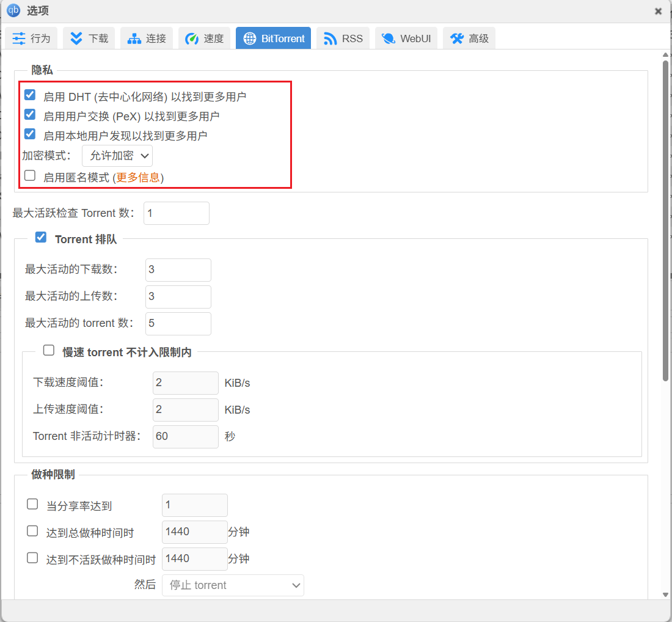Expand the 停止 torrent dropdown
The height and width of the screenshot is (622, 672).
click(x=233, y=585)
